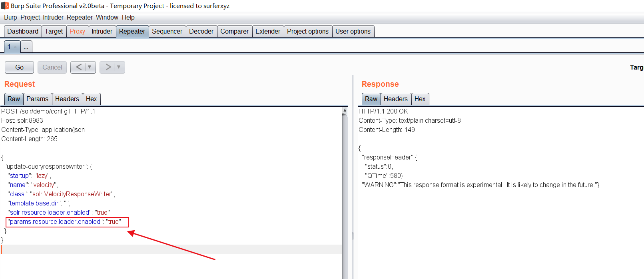The height and width of the screenshot is (279, 644).
Task: Click the solr.VelocityResponseWriter class line
Action: [61, 194]
